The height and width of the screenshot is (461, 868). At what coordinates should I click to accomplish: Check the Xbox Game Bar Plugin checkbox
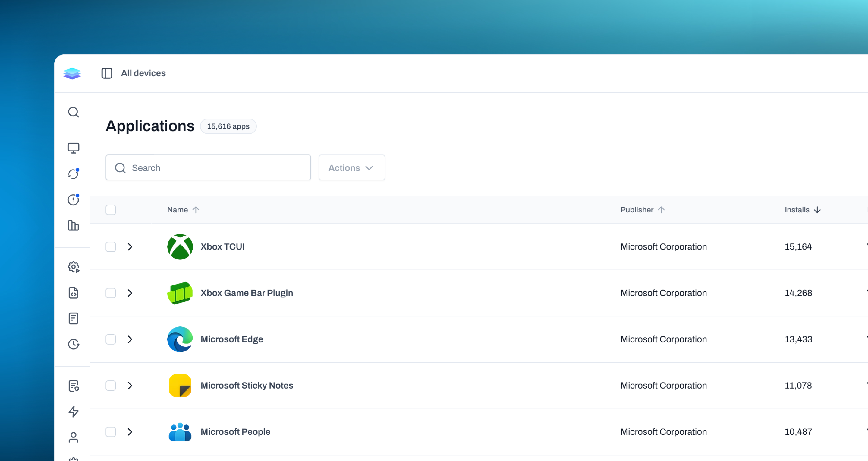point(111,293)
